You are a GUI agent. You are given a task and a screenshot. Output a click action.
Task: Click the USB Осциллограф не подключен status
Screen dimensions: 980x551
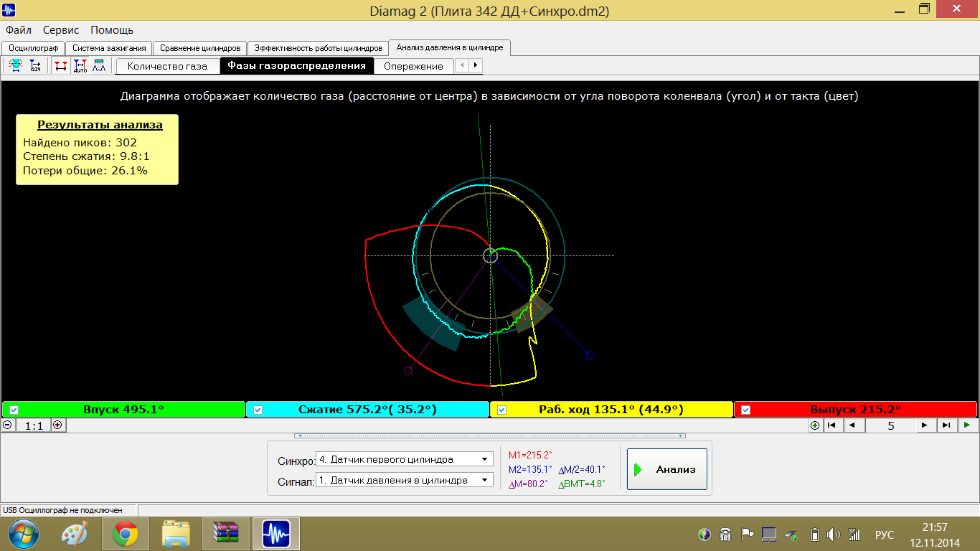[63, 510]
